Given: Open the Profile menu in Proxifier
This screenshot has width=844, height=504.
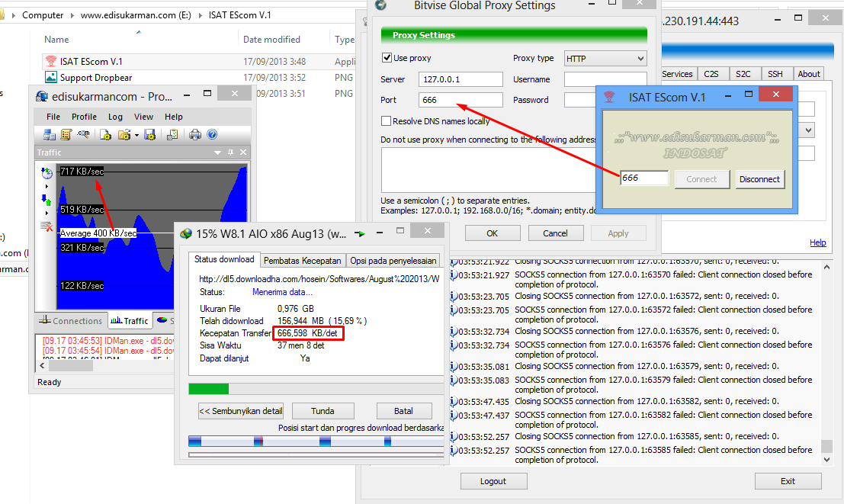Looking at the screenshot, I should pyautogui.click(x=84, y=117).
